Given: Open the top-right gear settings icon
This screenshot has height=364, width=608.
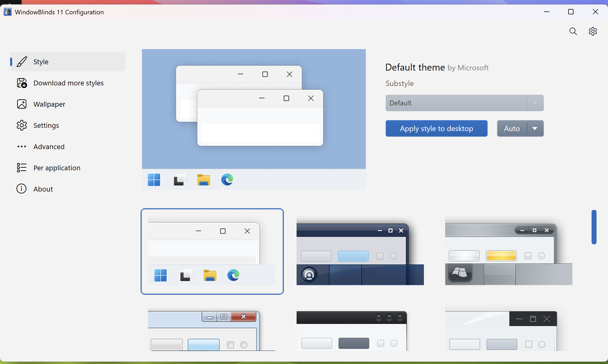Looking at the screenshot, I should (x=593, y=31).
